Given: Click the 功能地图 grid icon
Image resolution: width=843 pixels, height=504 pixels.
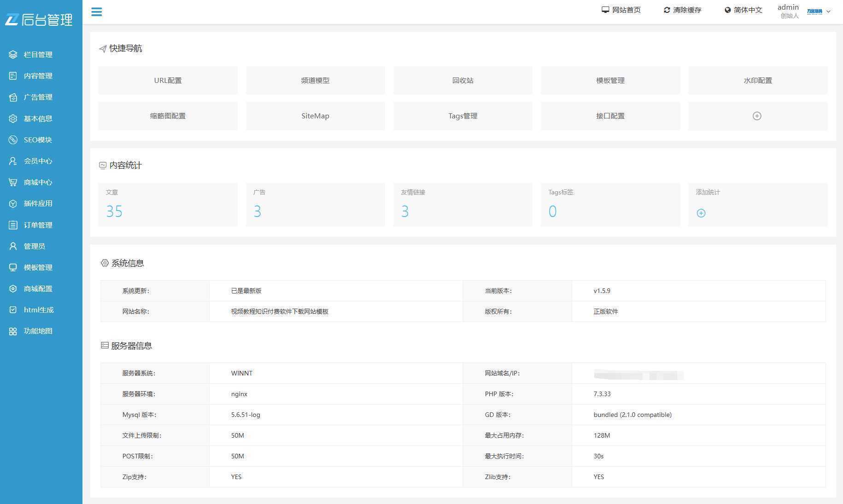Looking at the screenshot, I should tap(13, 331).
